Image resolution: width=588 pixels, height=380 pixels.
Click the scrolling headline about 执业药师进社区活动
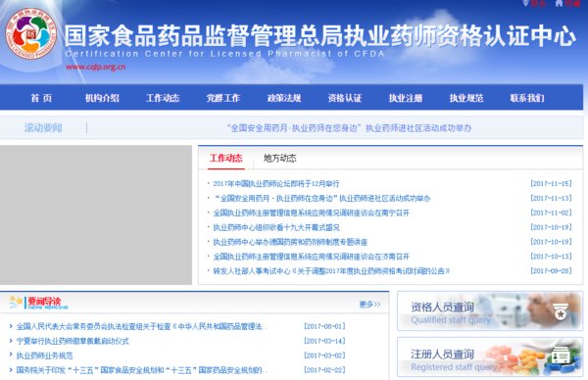click(x=349, y=128)
